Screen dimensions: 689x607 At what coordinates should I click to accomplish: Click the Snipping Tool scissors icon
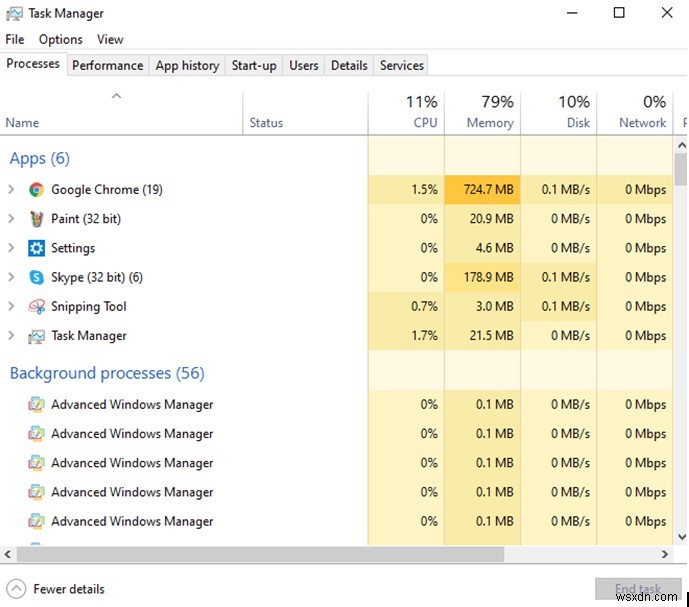pyautogui.click(x=36, y=306)
